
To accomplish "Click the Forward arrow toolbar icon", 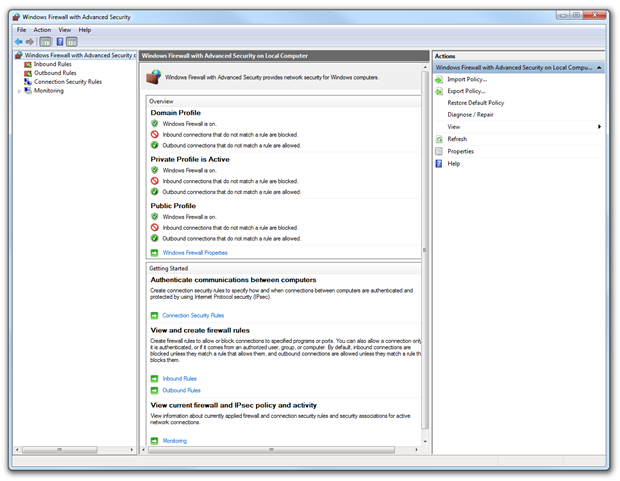I will tap(30, 42).
